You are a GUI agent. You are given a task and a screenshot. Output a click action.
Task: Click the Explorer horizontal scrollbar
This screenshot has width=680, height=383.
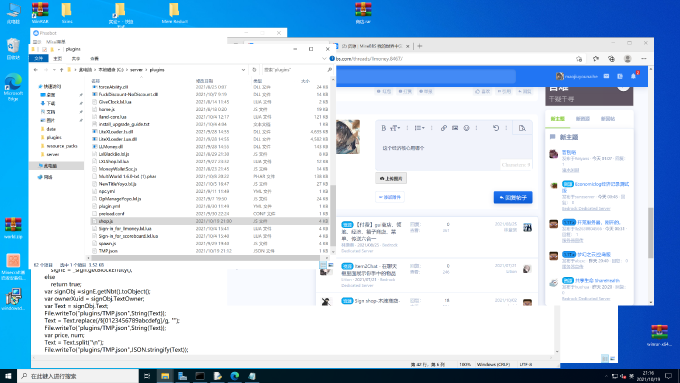205,258
